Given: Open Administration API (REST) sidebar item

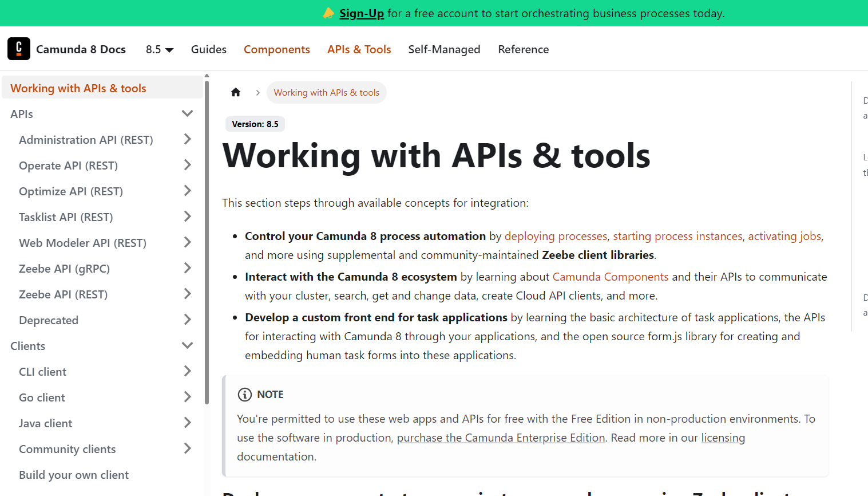Looking at the screenshot, I should point(86,140).
